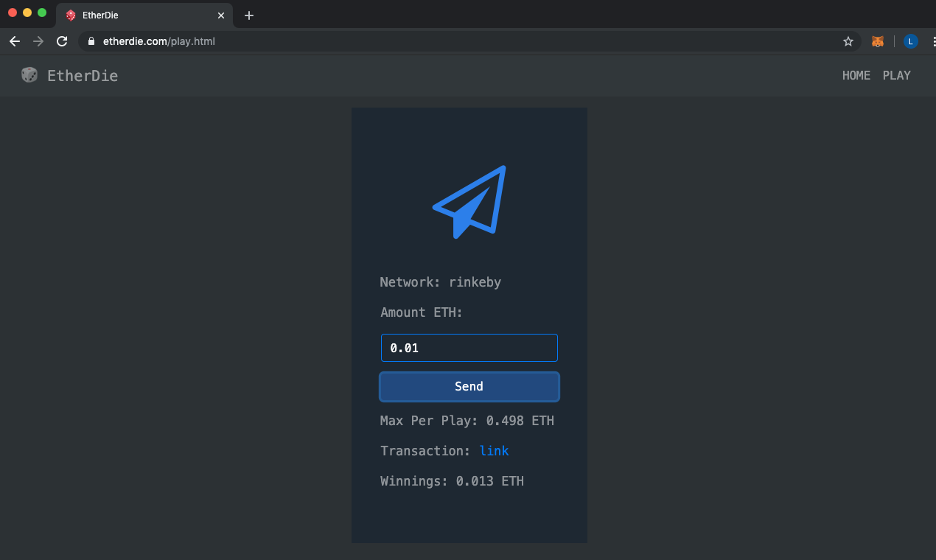Click the Amount ETH: label
936x560 pixels.
[x=422, y=312]
